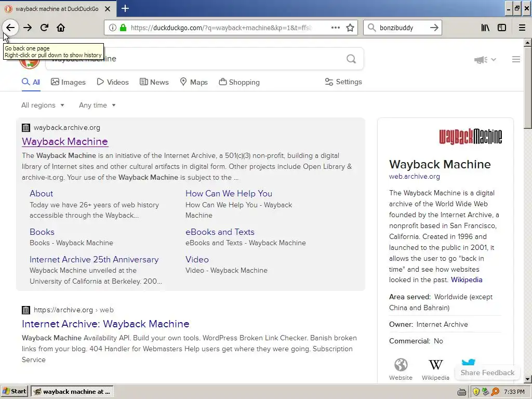Open the Books sitelink

(42, 232)
